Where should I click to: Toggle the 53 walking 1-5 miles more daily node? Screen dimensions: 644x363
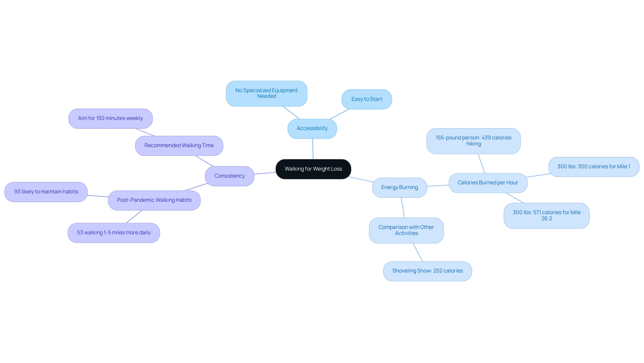[114, 232]
